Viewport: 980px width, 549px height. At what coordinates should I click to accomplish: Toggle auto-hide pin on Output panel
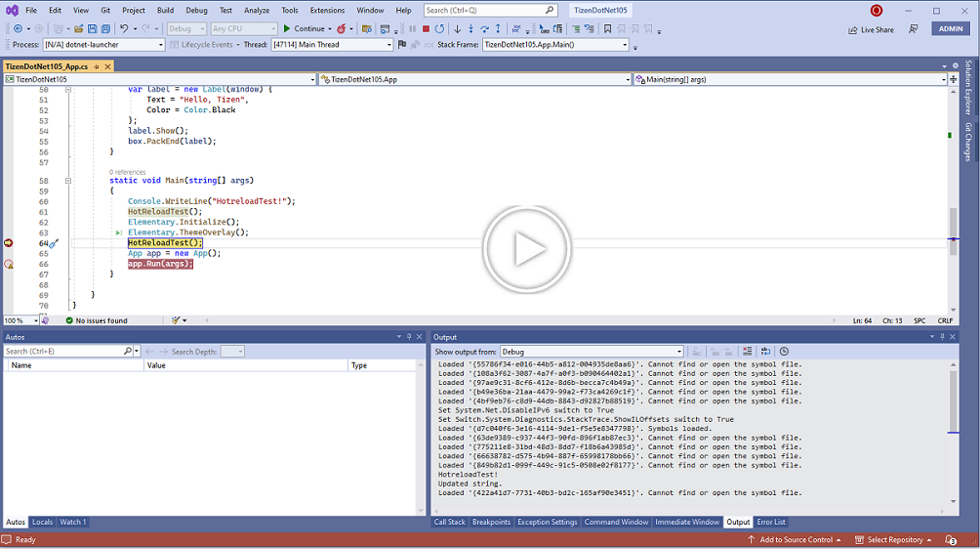coord(941,337)
